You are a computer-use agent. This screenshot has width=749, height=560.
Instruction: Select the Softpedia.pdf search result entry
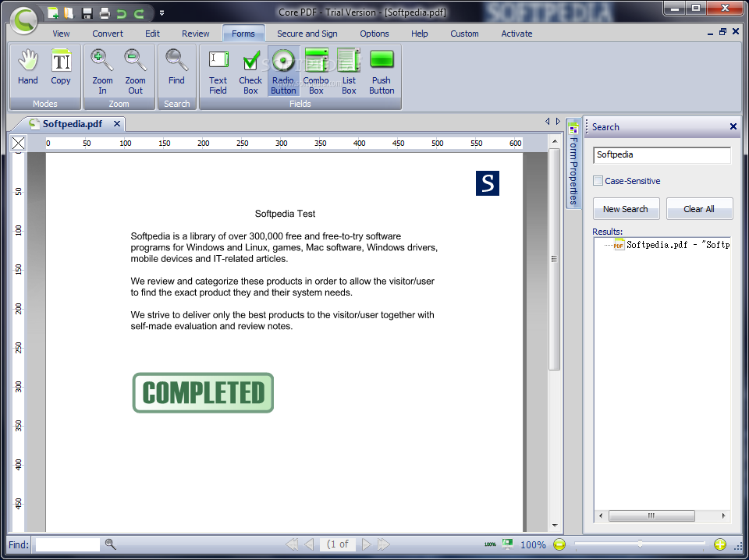click(672, 245)
